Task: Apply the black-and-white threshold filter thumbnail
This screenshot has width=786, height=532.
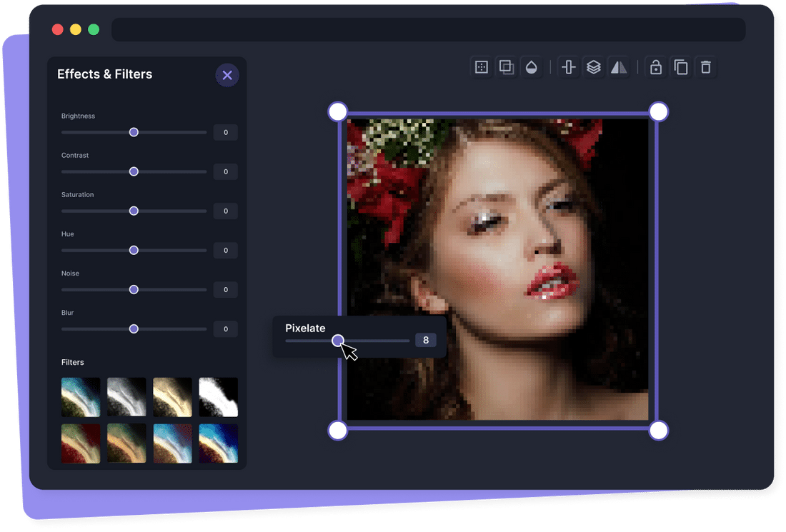Action: (218, 397)
